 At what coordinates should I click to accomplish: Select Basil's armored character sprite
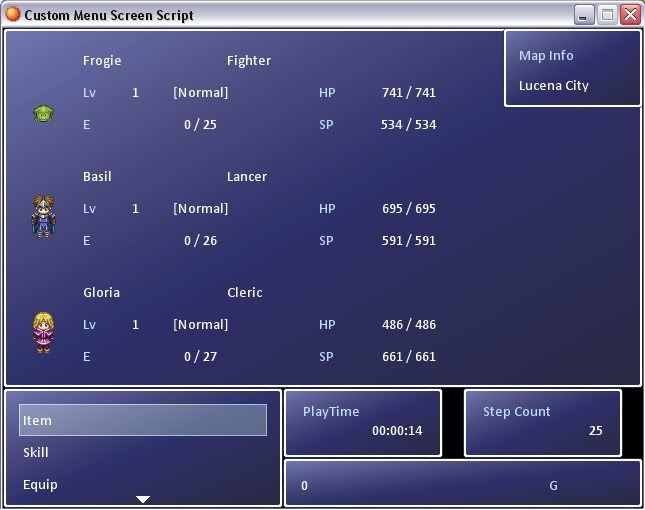(44, 216)
